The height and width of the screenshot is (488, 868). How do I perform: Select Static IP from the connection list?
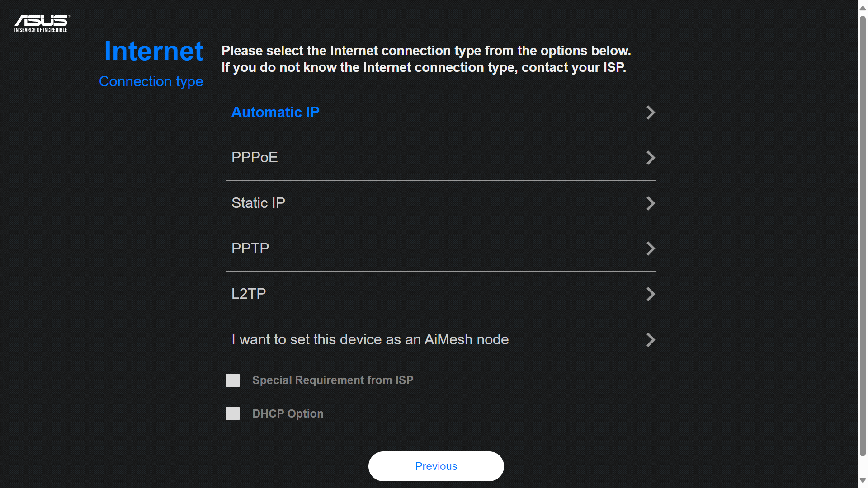coord(258,203)
